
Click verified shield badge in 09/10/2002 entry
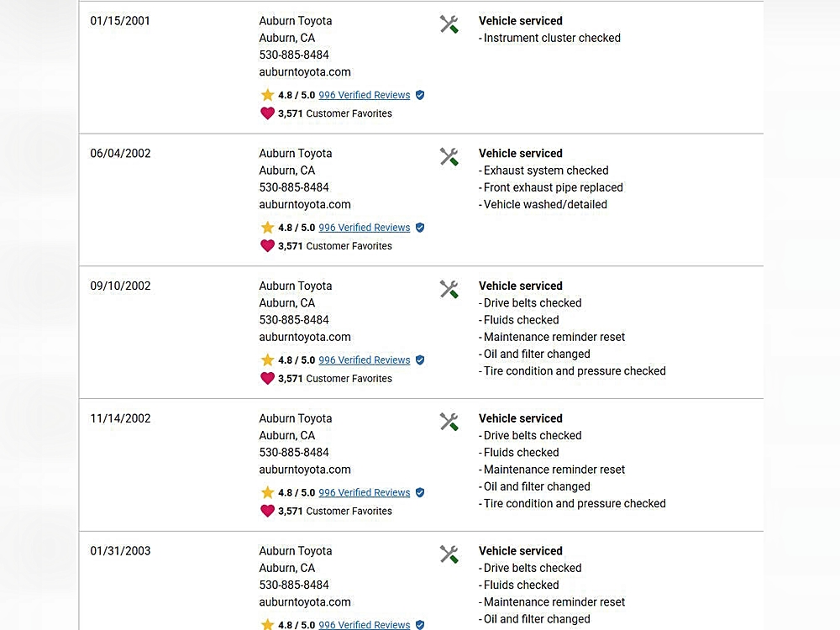tap(420, 360)
